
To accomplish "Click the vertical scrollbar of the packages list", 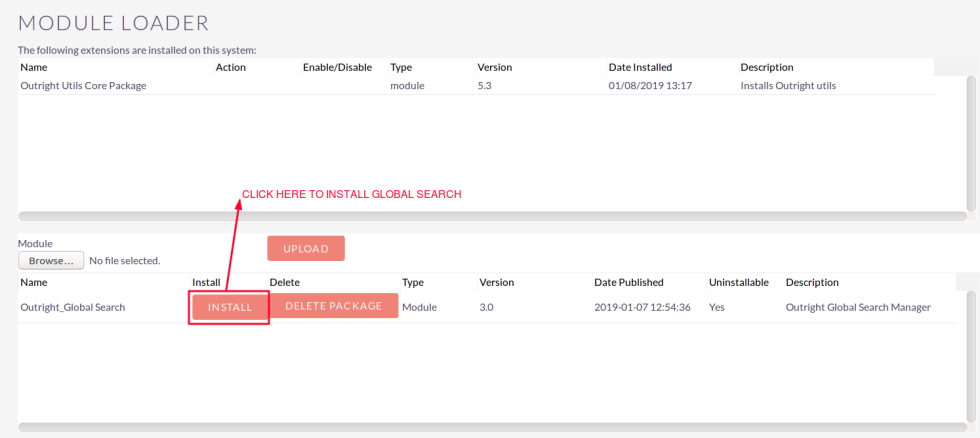I will pos(971,356).
